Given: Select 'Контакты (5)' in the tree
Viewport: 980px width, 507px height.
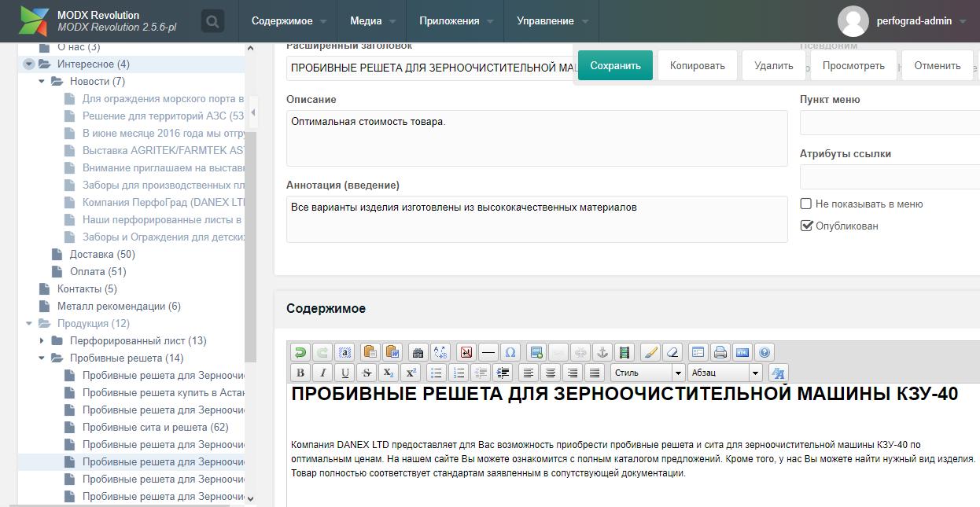Looking at the screenshot, I should pyautogui.click(x=87, y=289).
